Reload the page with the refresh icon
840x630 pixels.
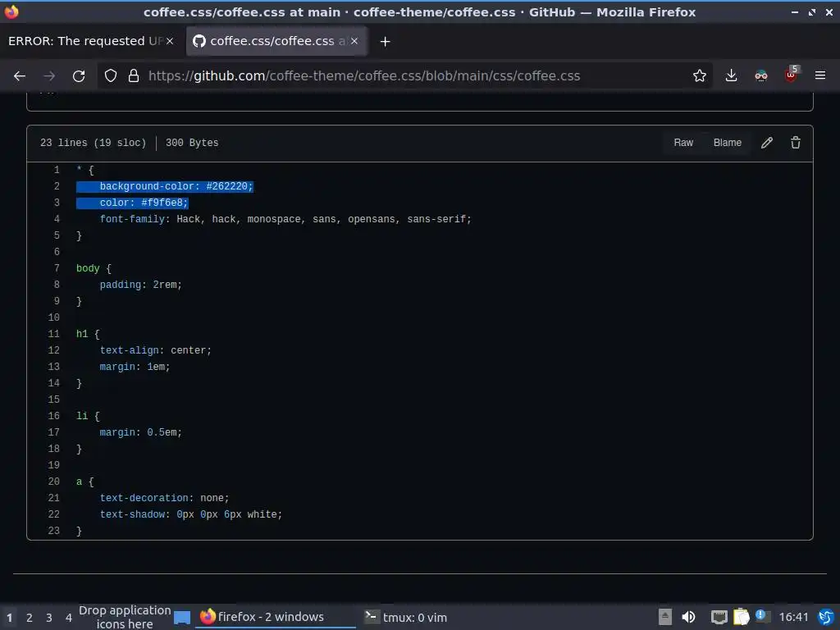pos(79,76)
